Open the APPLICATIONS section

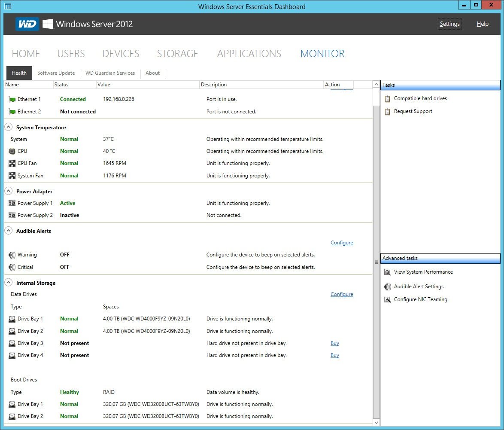(249, 53)
